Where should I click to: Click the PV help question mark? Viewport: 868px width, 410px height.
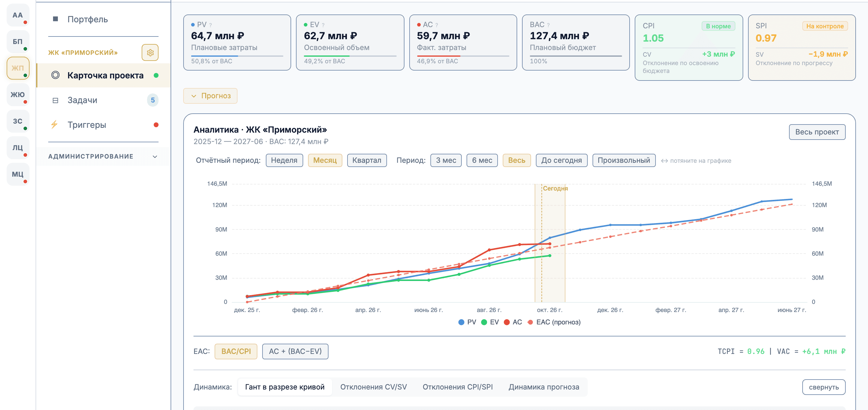[x=211, y=25]
